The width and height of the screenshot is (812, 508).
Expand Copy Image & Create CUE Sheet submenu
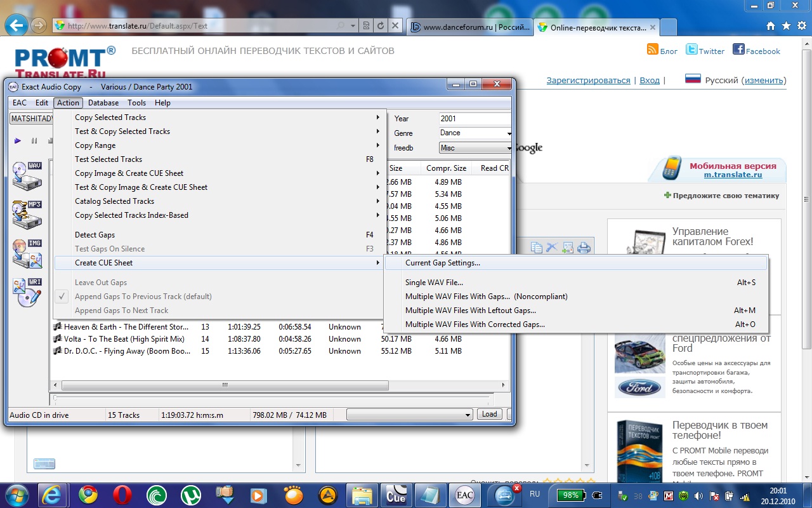[219, 173]
